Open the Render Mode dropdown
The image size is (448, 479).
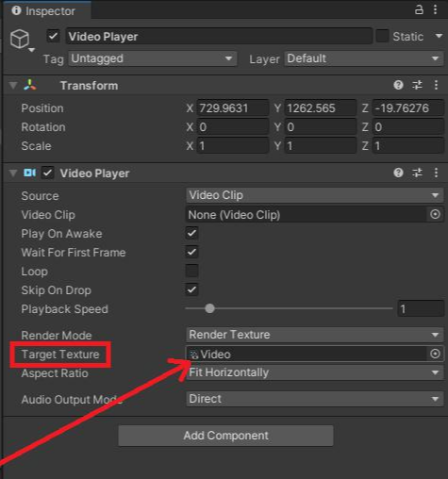coord(315,335)
